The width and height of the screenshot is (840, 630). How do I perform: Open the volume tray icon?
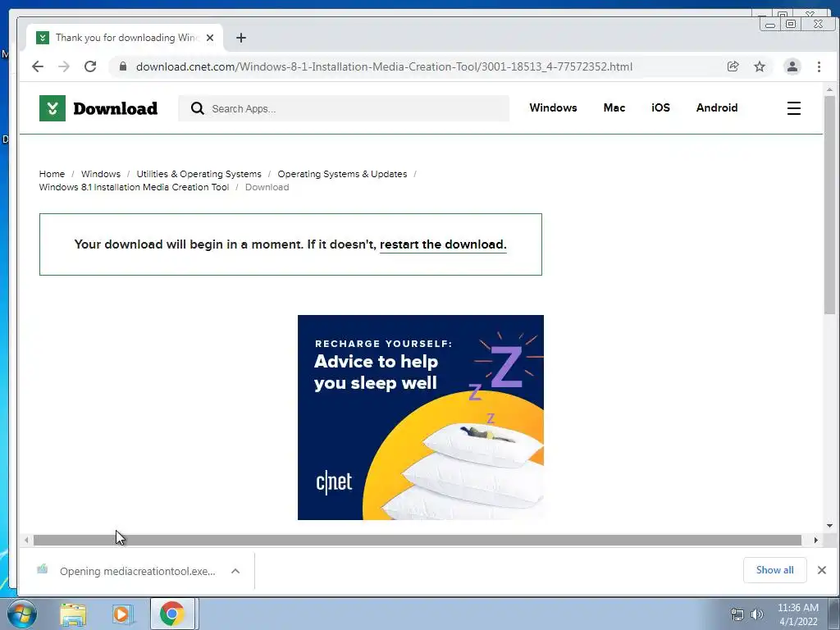pos(757,614)
